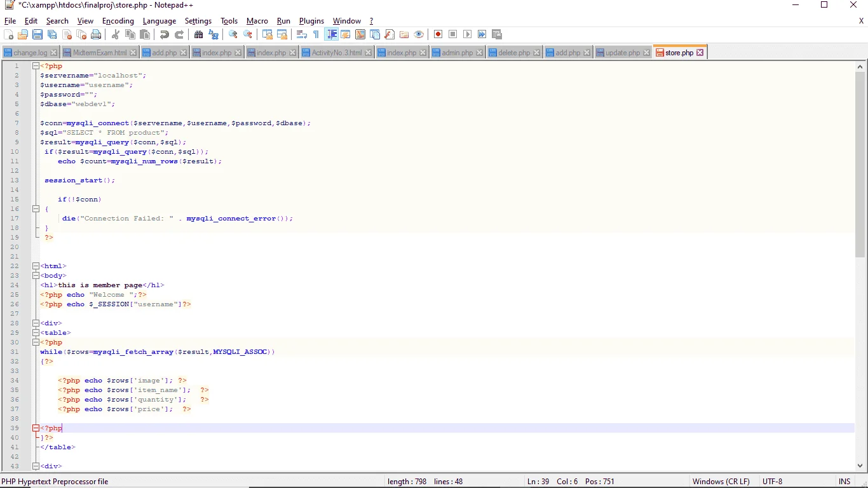Collapse the div fold at line 43
868x488 pixels.
(36, 466)
